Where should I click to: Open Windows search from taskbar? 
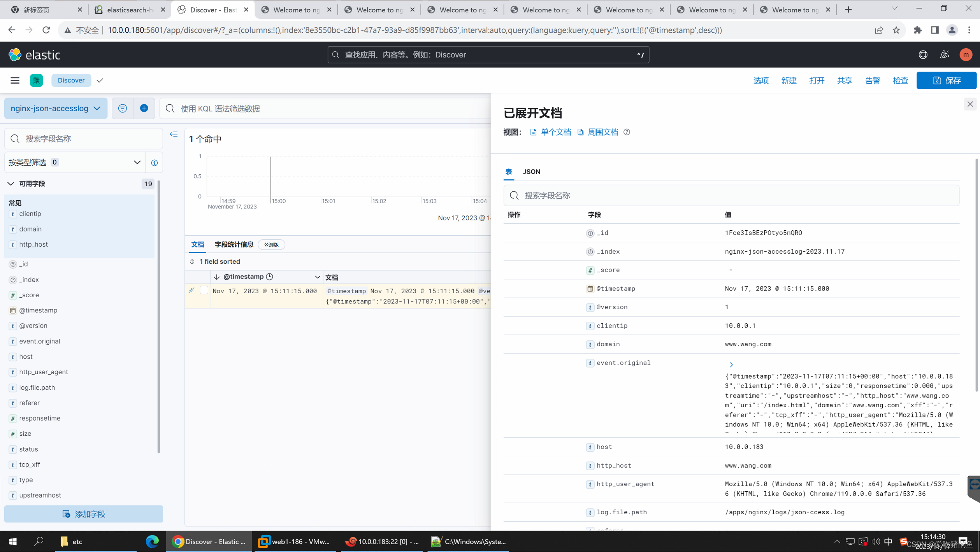(39, 541)
